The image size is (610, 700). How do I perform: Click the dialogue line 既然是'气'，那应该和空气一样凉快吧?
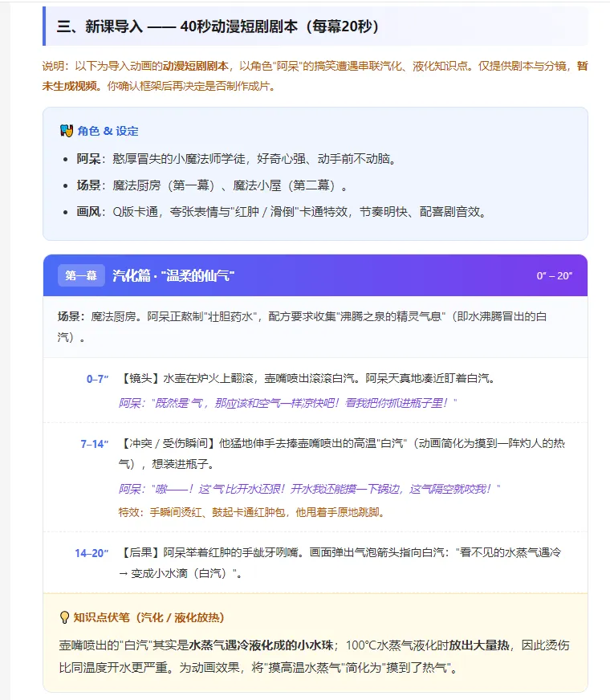pyautogui.click(x=288, y=403)
